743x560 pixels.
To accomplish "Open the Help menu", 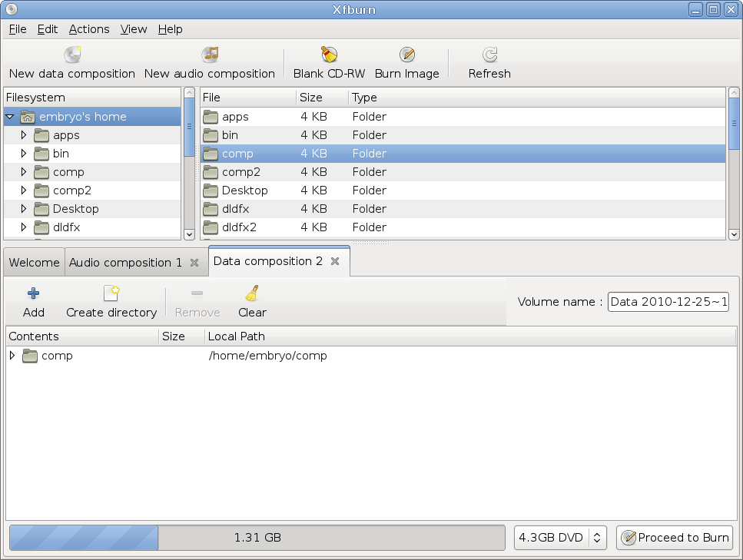I will click(170, 29).
